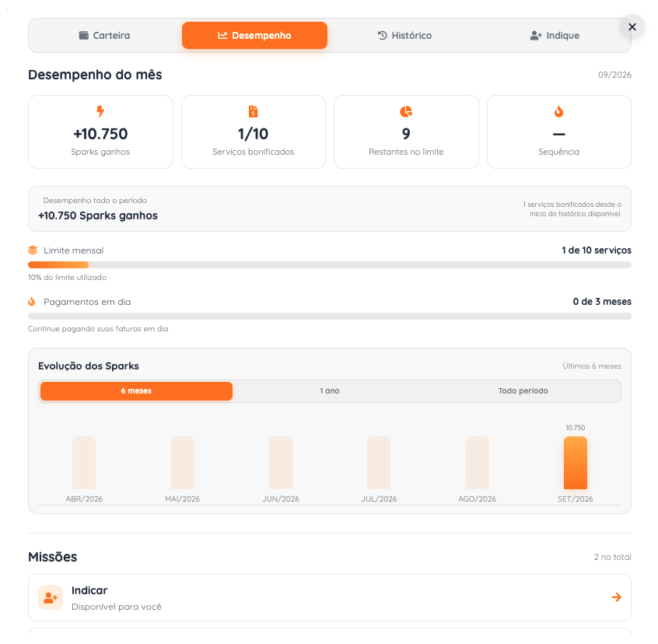Click the chart icon on Desempenho
Image resolution: width=658 pixels, height=644 pixels.
tap(222, 36)
